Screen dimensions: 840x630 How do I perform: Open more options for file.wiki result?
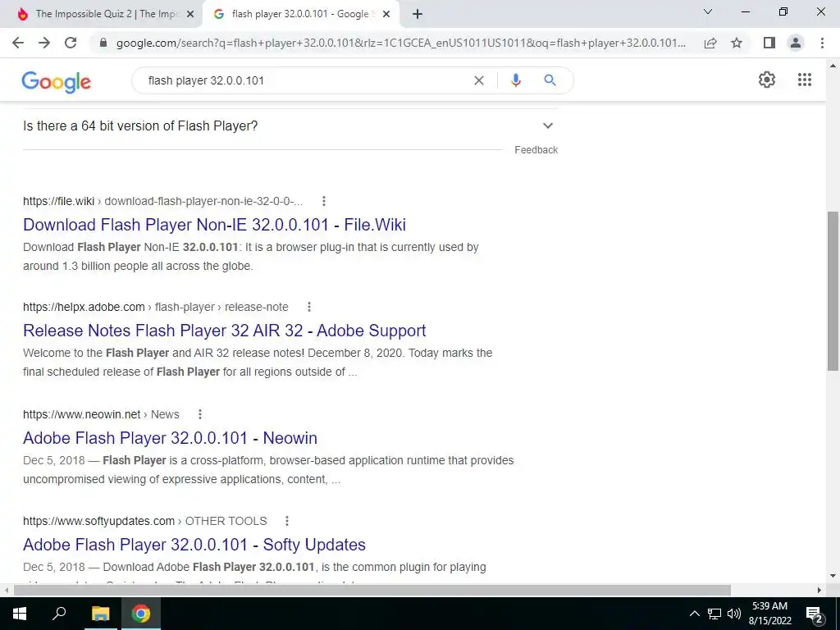pyautogui.click(x=323, y=201)
